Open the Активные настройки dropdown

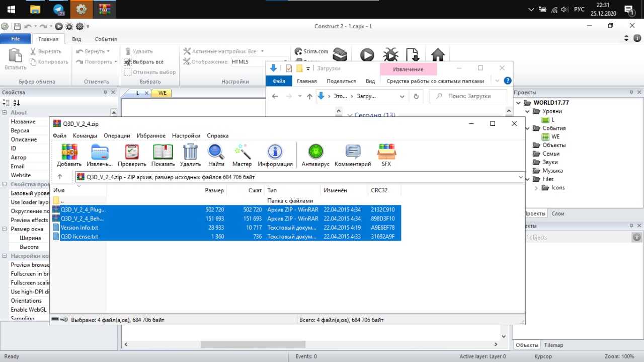(262, 51)
